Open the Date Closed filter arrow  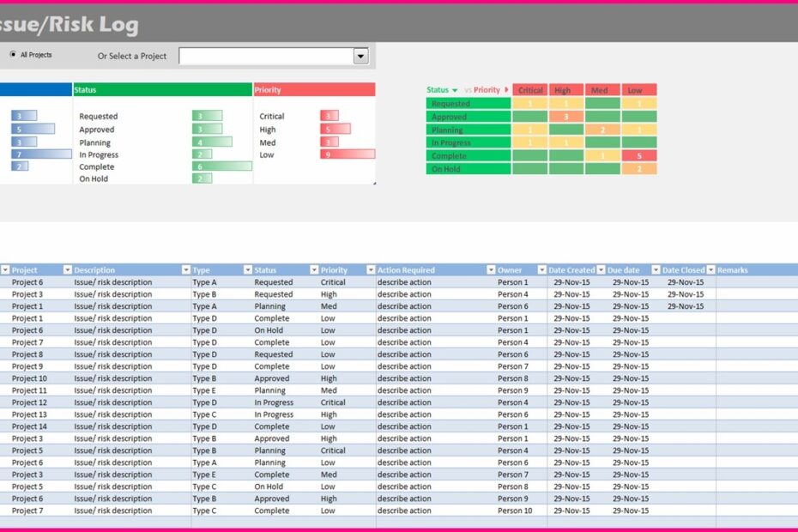(710, 270)
